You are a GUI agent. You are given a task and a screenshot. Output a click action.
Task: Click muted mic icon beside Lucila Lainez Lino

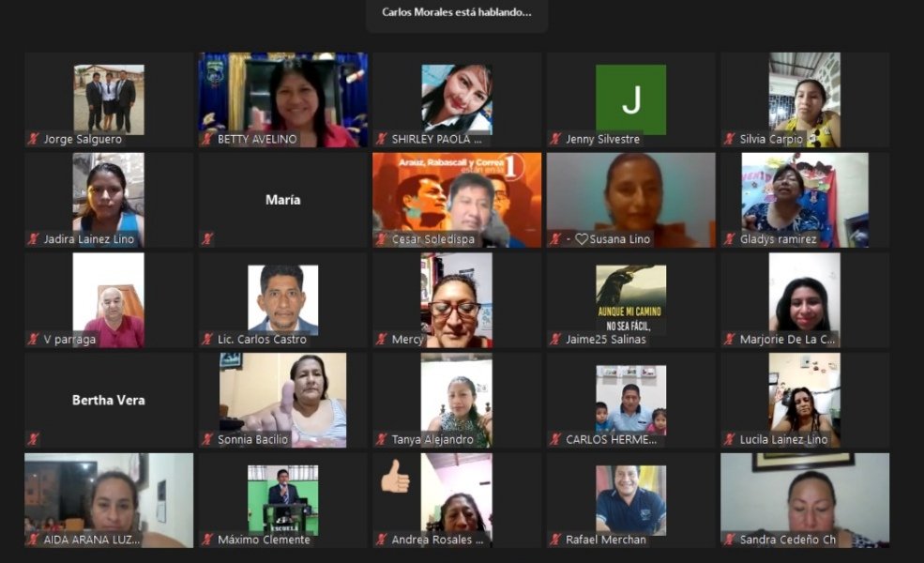729,439
